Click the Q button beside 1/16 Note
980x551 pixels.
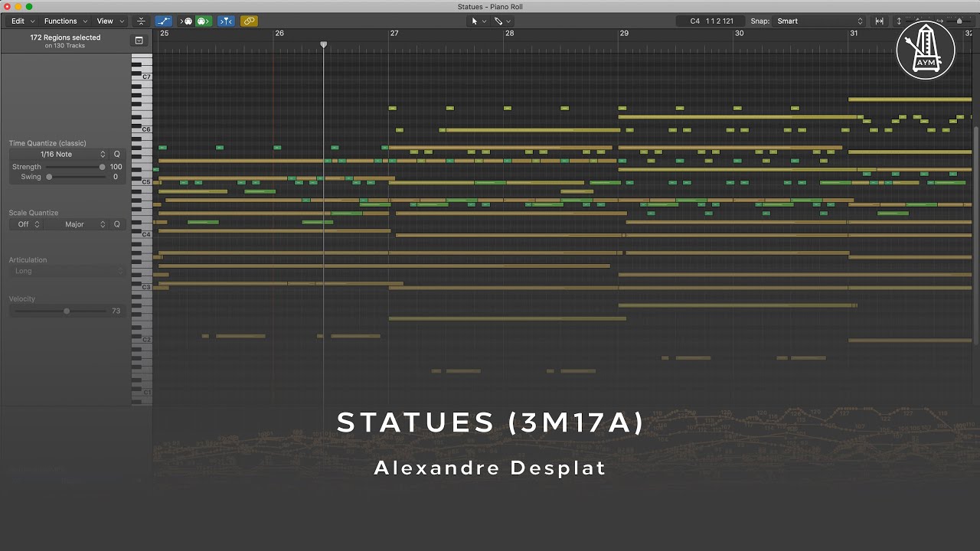pyautogui.click(x=117, y=155)
